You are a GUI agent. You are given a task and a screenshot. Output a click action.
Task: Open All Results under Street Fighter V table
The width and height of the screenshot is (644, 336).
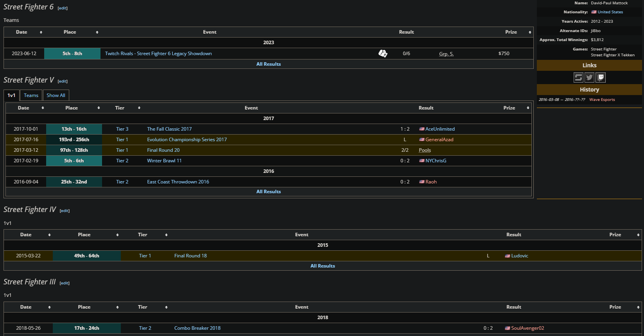click(x=269, y=192)
